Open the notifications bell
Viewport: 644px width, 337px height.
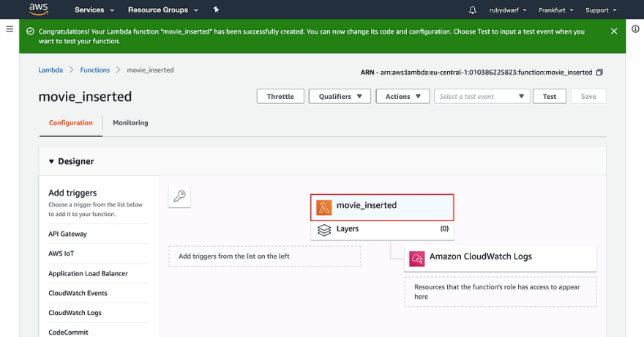click(472, 10)
